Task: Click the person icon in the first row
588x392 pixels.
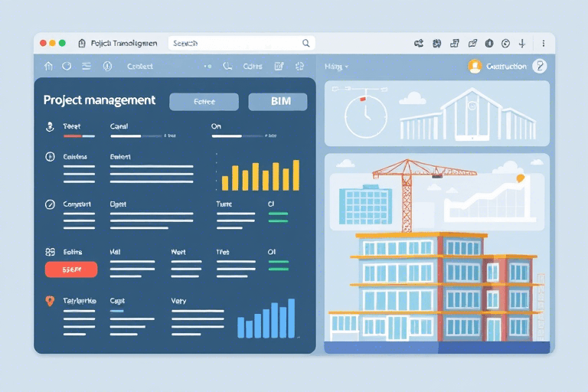Action: click(50, 126)
